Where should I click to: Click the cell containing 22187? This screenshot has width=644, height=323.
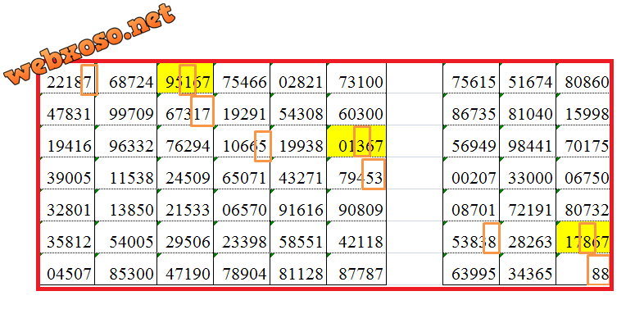click(x=68, y=78)
